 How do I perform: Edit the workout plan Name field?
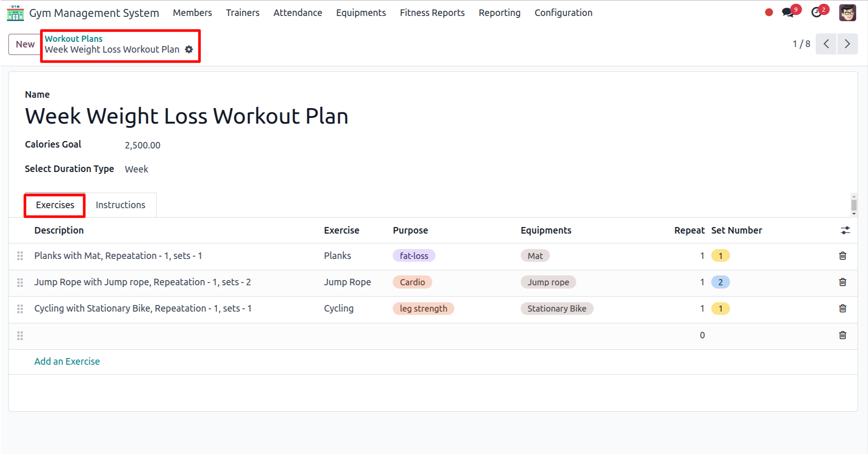tap(187, 116)
